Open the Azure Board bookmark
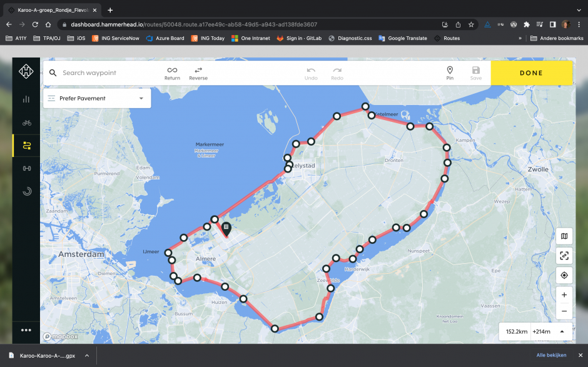Image resolution: width=588 pixels, height=367 pixels. coord(165,38)
